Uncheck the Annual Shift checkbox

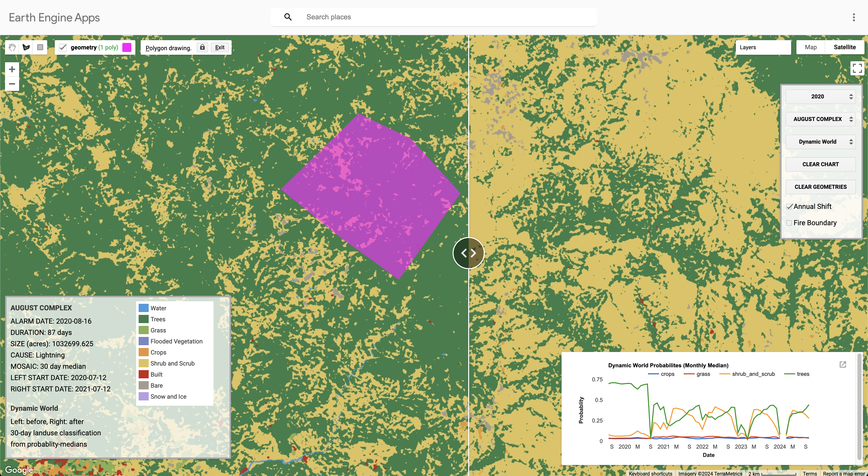(789, 207)
